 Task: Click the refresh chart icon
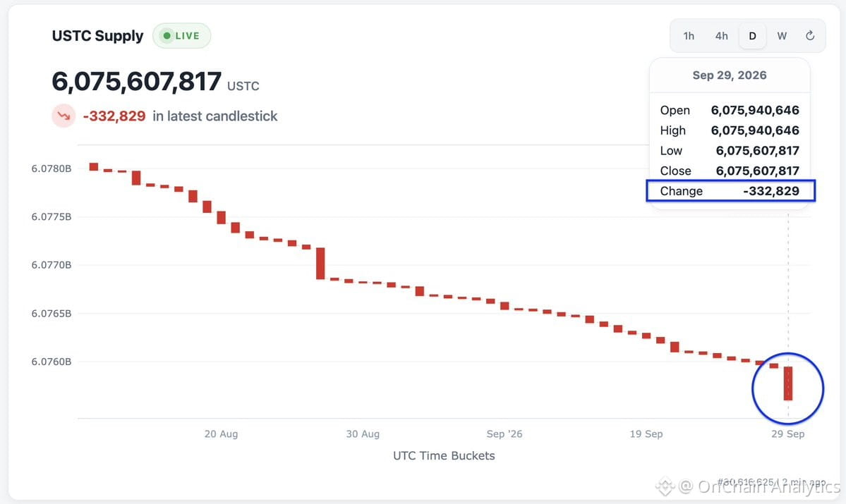(x=810, y=35)
